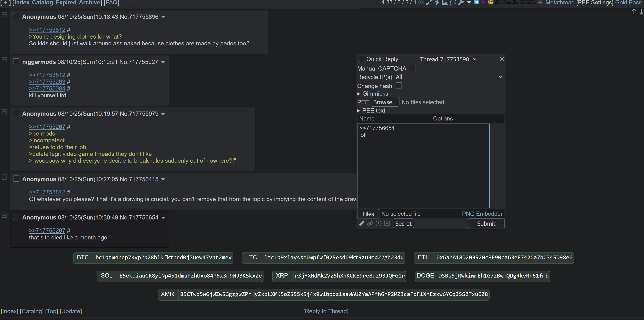Viewport: 644px width, 320px height.
Task: Open the gallery image icon in header
Action: coord(445,3)
